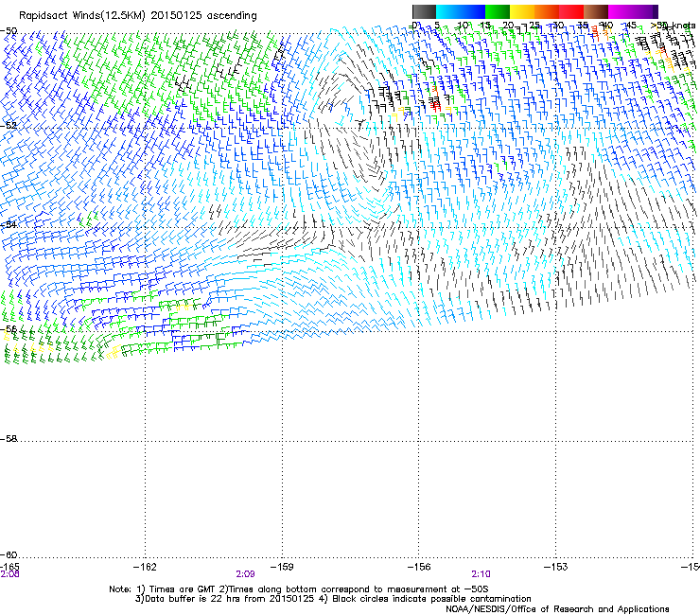Click the purple '2:09' time label

(x=245, y=574)
